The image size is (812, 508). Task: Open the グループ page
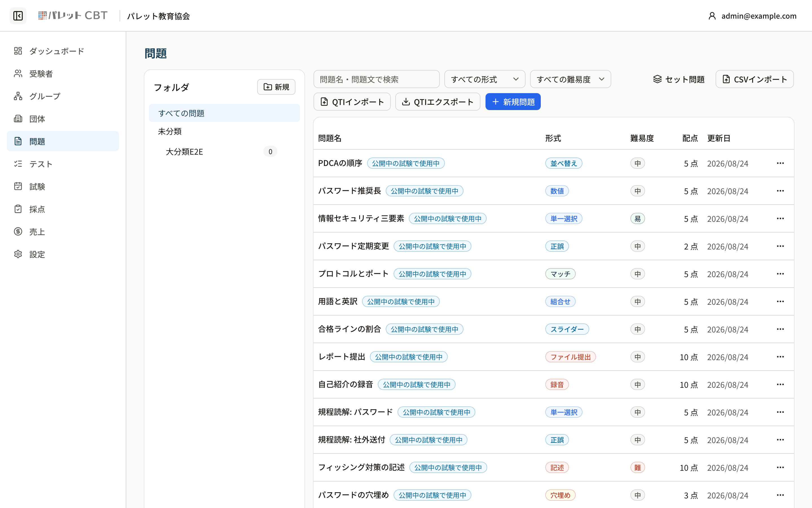click(63, 96)
